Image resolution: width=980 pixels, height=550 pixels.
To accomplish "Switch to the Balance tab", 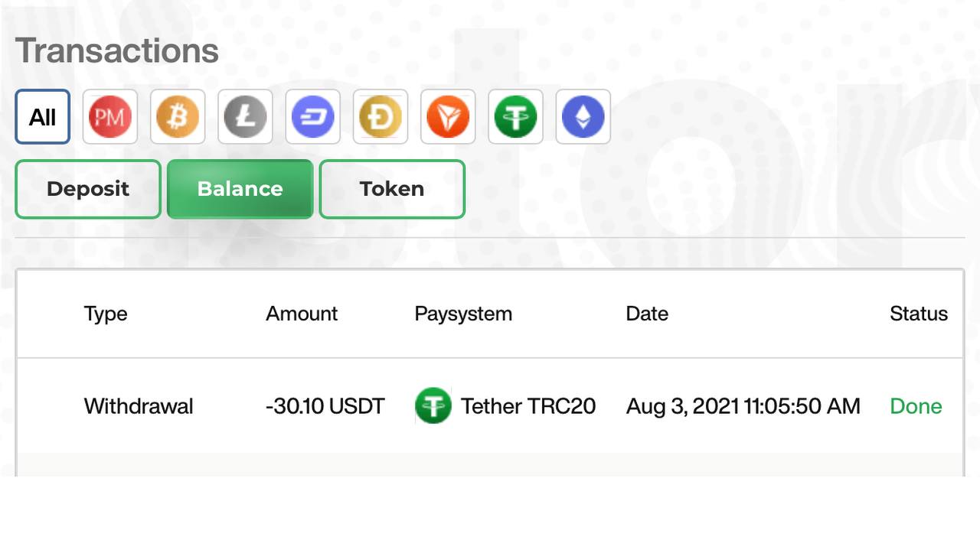I will pos(240,189).
